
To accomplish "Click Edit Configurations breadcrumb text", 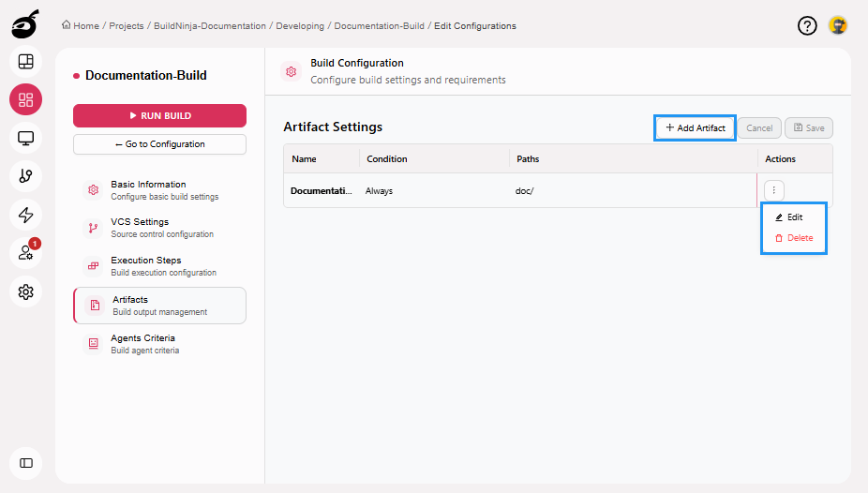I will pyautogui.click(x=475, y=25).
